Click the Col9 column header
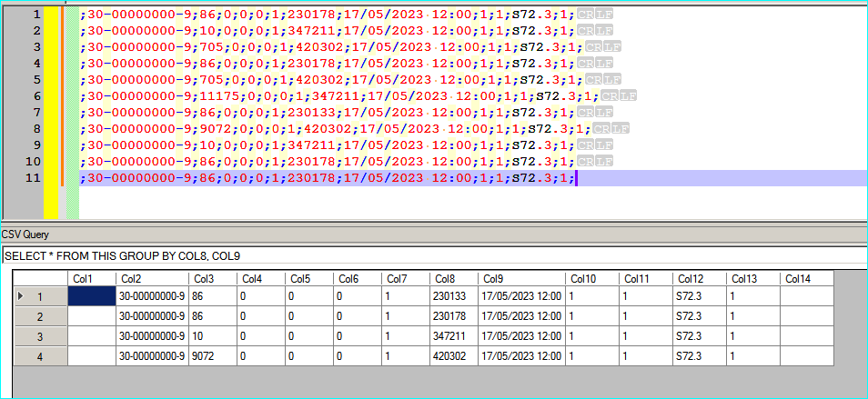This screenshot has height=399, width=868. [521, 279]
